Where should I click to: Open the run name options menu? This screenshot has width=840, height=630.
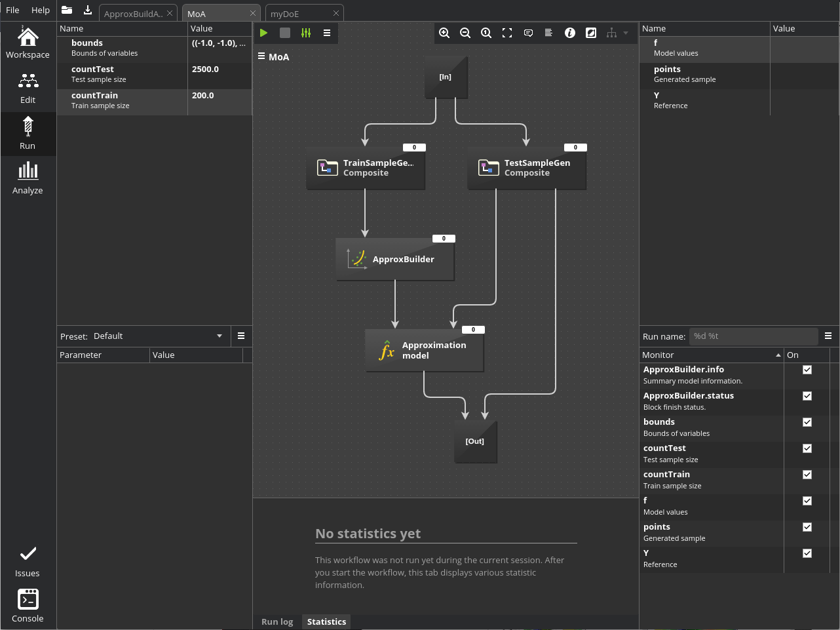coord(828,336)
